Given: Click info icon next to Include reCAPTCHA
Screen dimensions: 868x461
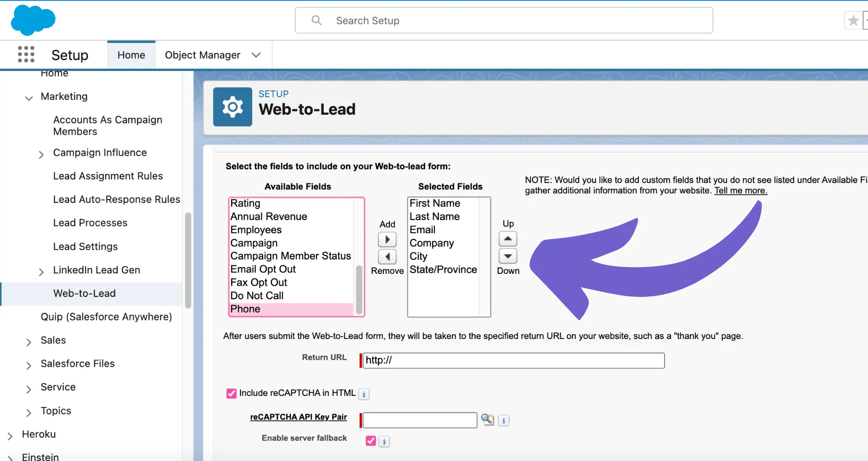Looking at the screenshot, I should pyautogui.click(x=364, y=394).
